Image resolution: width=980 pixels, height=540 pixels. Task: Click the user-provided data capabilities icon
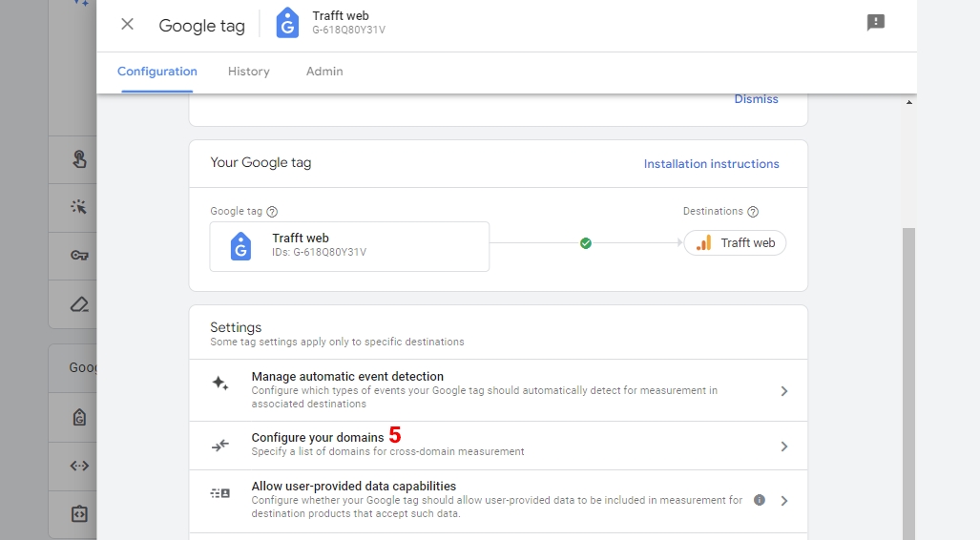tap(220, 493)
